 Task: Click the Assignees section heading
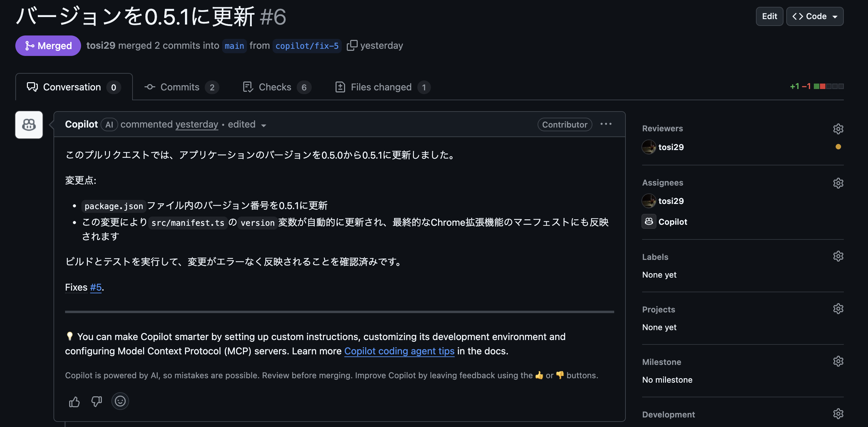[663, 183]
